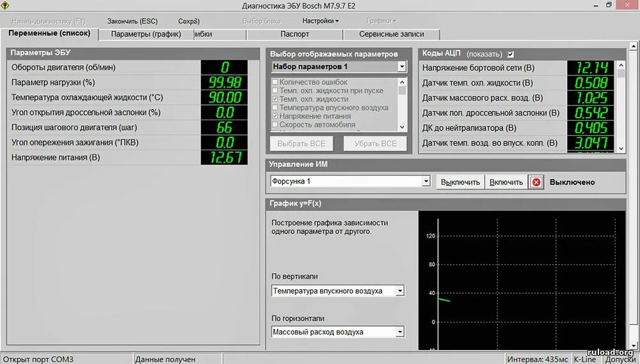Screen dimensions: 640x364
Task: Click the Напряжение бортовой сети value 12.14
Action: click(591, 68)
